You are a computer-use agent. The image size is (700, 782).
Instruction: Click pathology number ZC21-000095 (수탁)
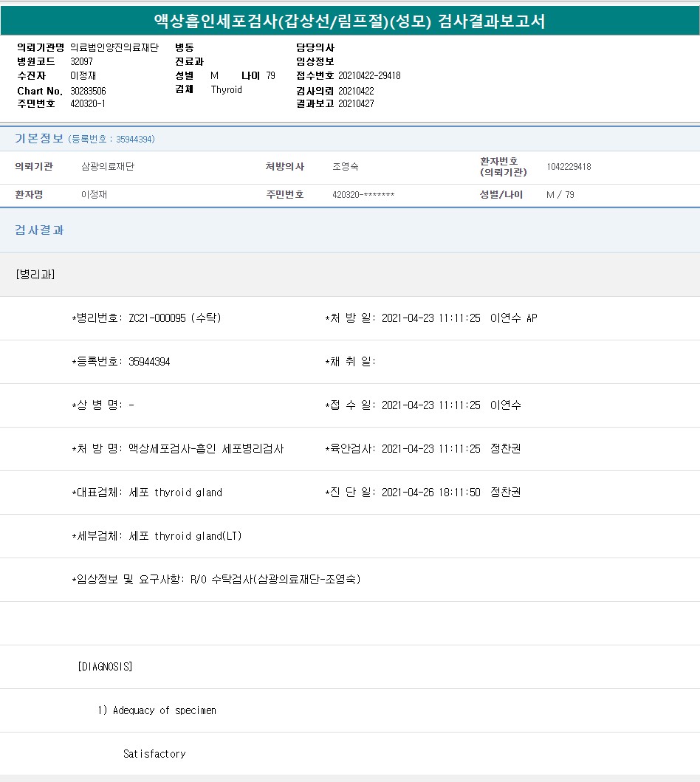[174, 318]
